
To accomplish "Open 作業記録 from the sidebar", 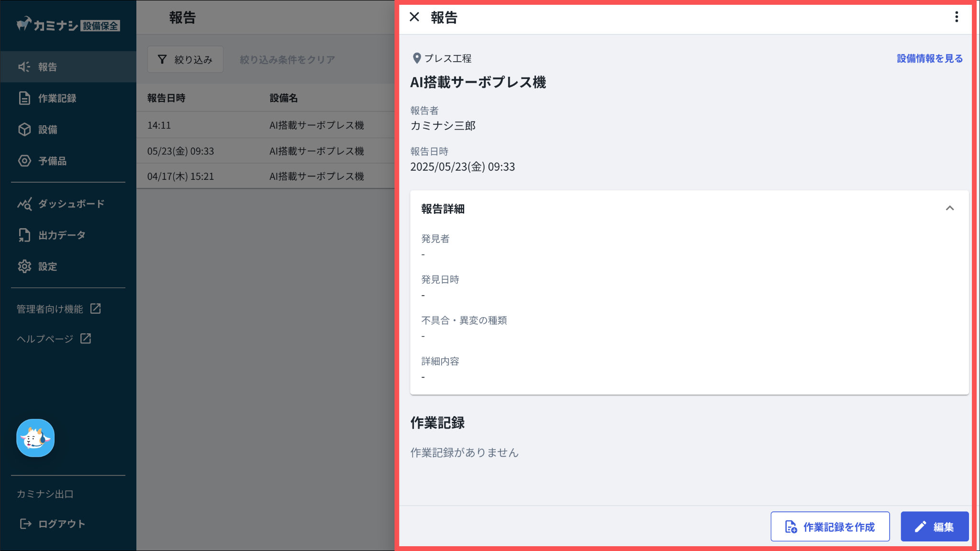I will 56,98.
